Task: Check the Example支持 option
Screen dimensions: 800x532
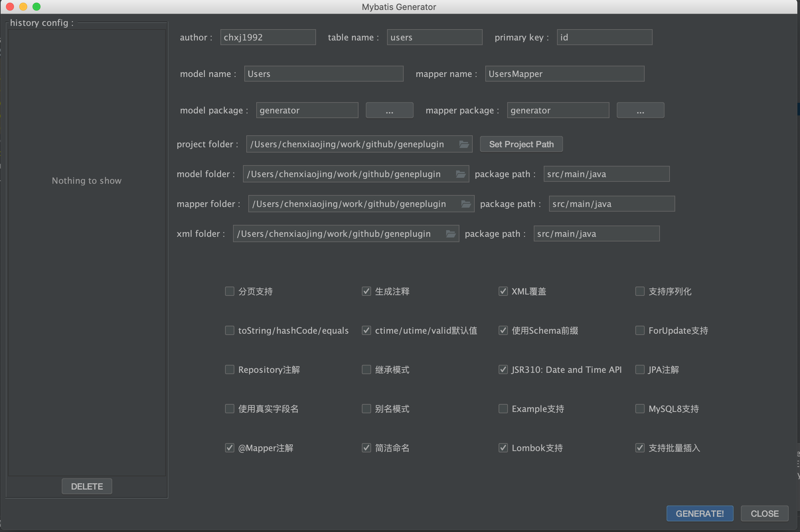Action: click(x=503, y=409)
